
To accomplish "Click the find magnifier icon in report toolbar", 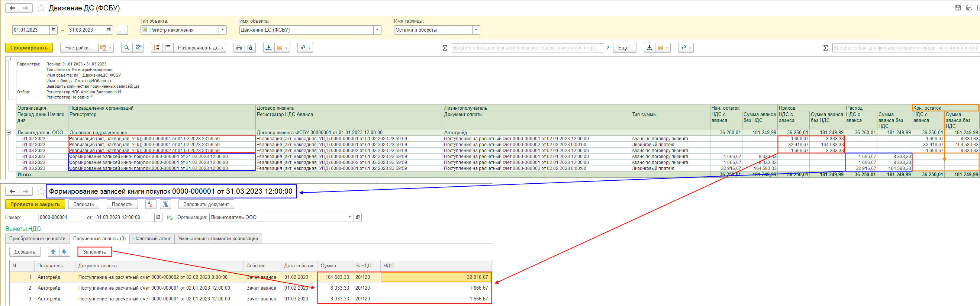I will point(127,48).
